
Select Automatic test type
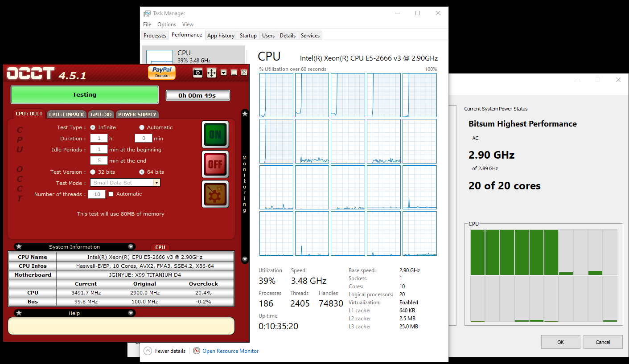point(142,127)
